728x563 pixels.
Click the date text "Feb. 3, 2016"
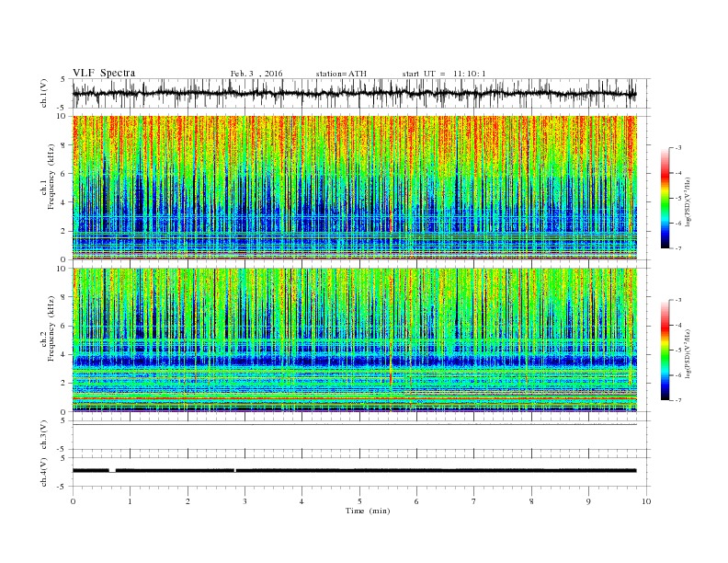pyautogui.click(x=256, y=74)
